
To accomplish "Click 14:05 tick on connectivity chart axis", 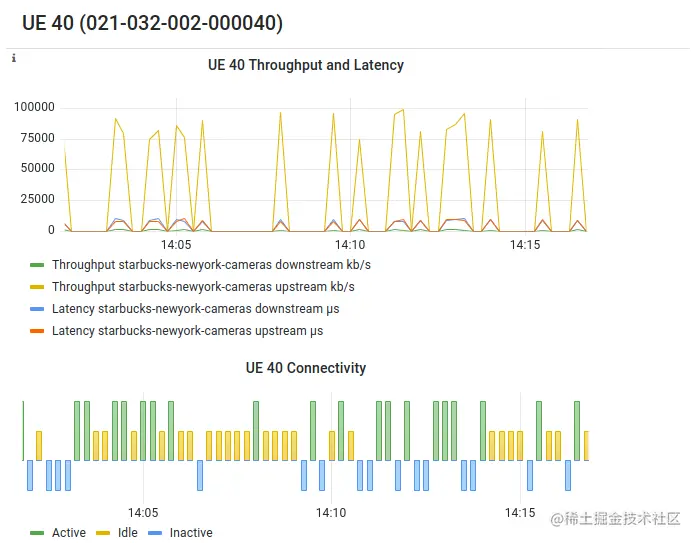I will (143, 513).
